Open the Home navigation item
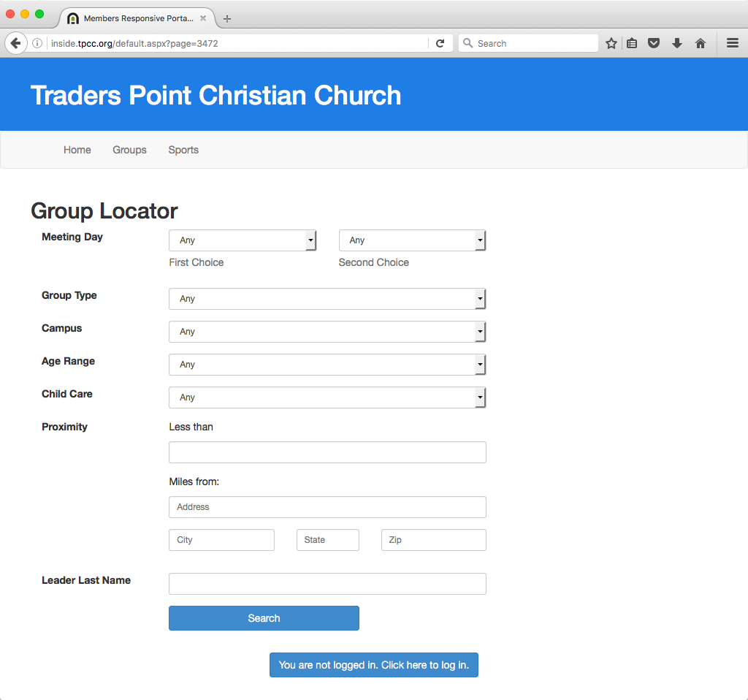 pos(77,150)
